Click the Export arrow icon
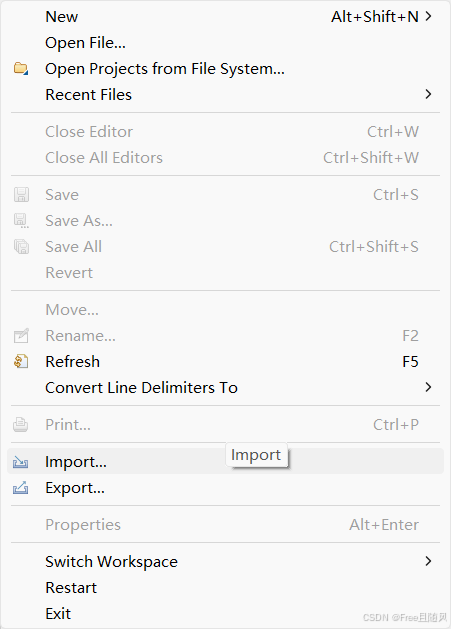Image resolution: width=451 pixels, height=629 pixels. 21,487
